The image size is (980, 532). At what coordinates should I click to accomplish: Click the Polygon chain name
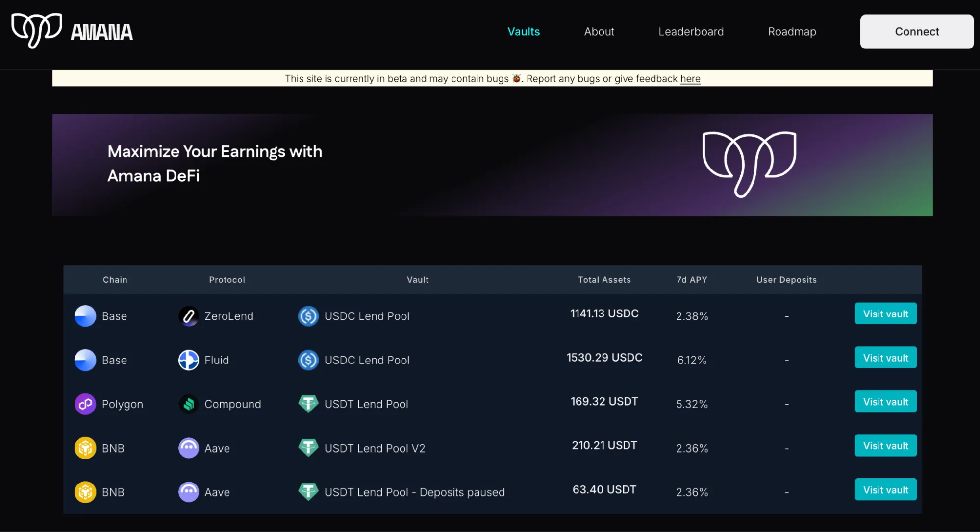click(123, 405)
